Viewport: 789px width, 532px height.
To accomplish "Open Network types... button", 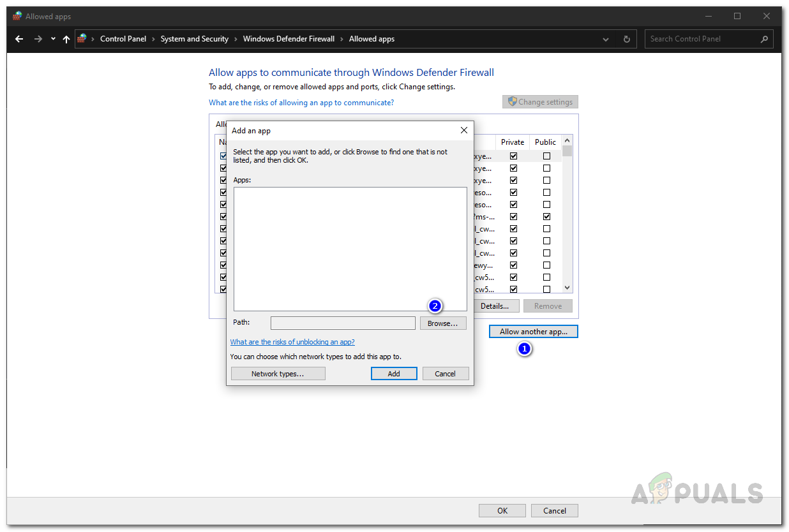I will [278, 374].
